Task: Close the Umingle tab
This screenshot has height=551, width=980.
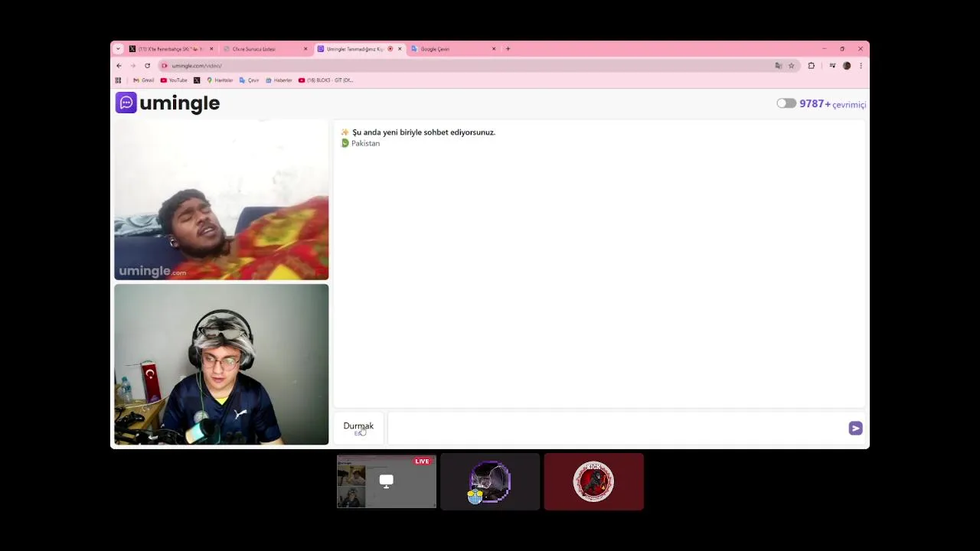Action: [400, 49]
